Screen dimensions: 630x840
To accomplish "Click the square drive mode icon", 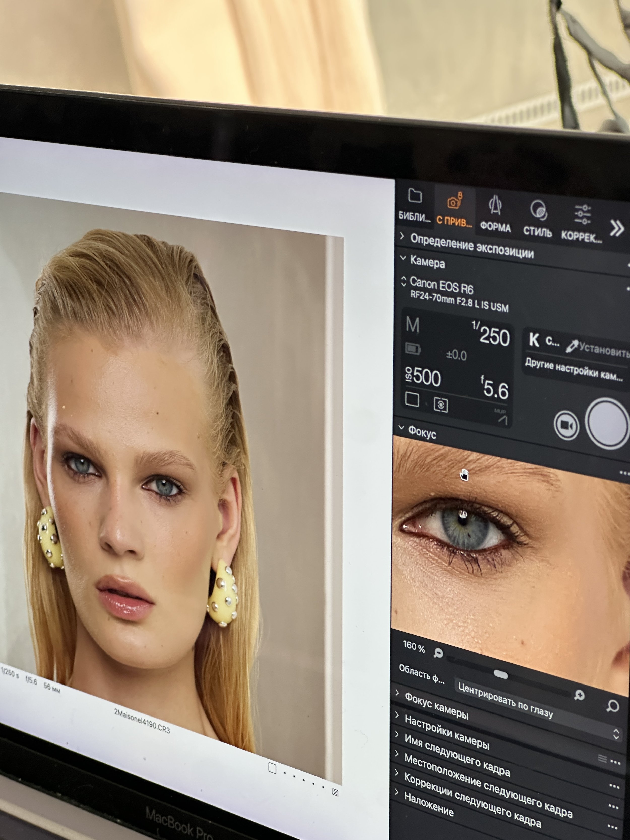I will click(412, 399).
